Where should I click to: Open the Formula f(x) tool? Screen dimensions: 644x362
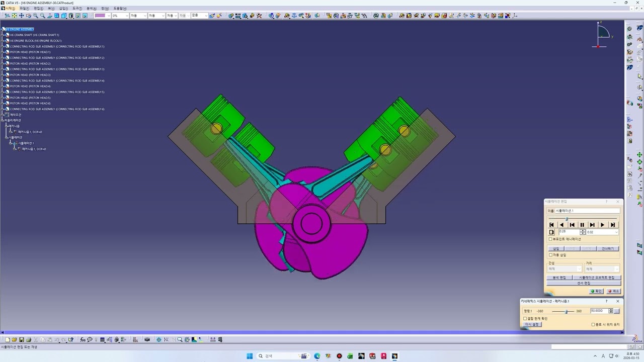pyautogui.click(x=83, y=339)
